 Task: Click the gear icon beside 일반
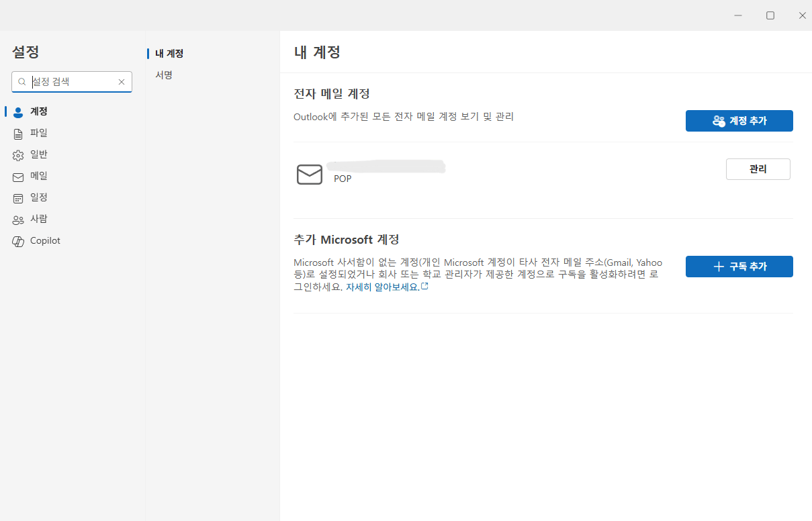coord(18,155)
